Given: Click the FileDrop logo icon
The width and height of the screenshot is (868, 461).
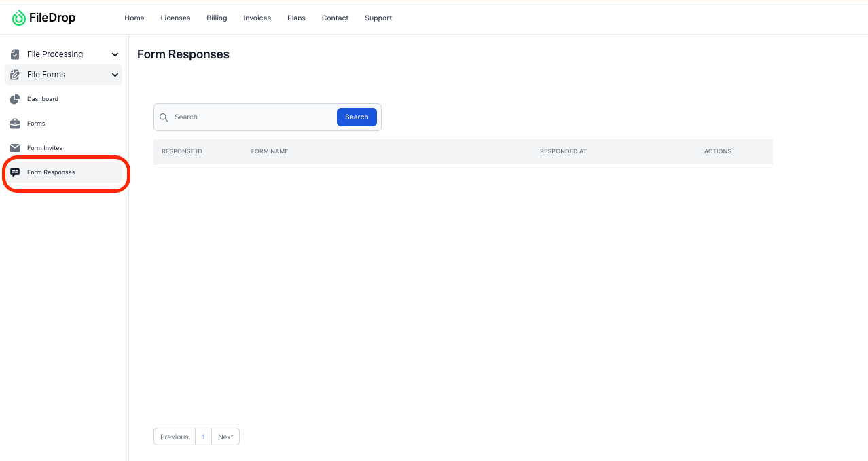Looking at the screenshot, I should click(x=19, y=18).
